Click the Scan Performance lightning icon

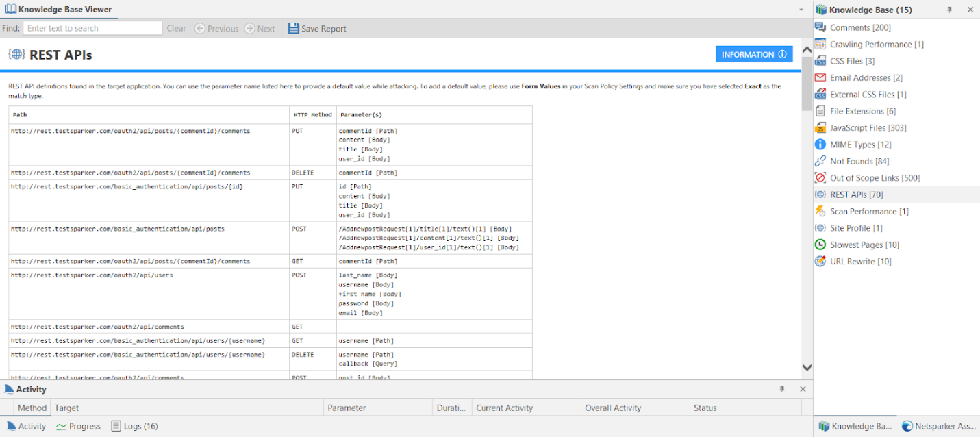pos(820,211)
